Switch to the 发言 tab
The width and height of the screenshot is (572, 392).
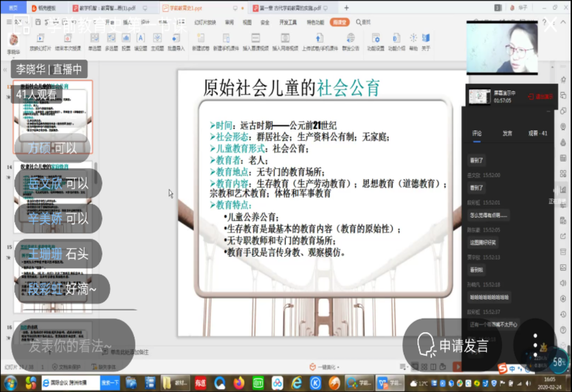coord(507,133)
